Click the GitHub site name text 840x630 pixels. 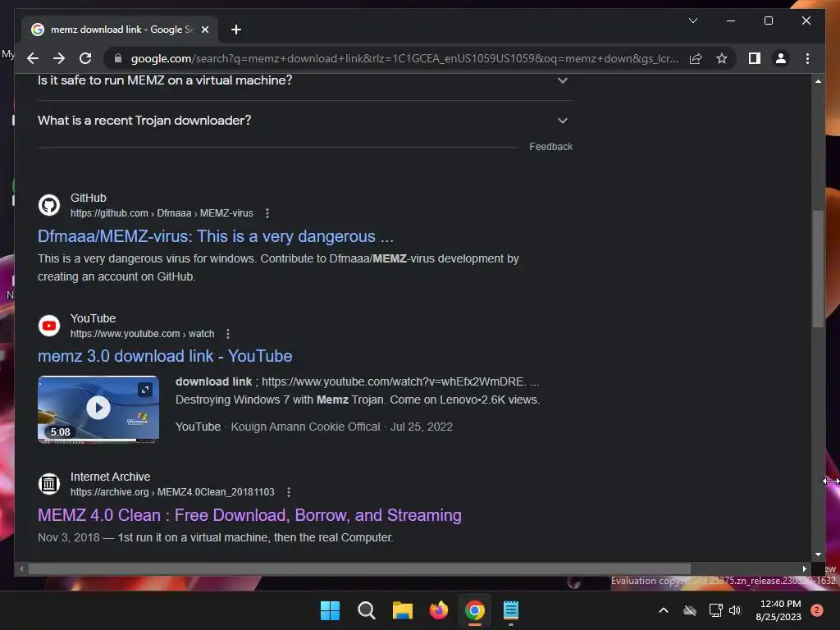pyautogui.click(x=89, y=198)
